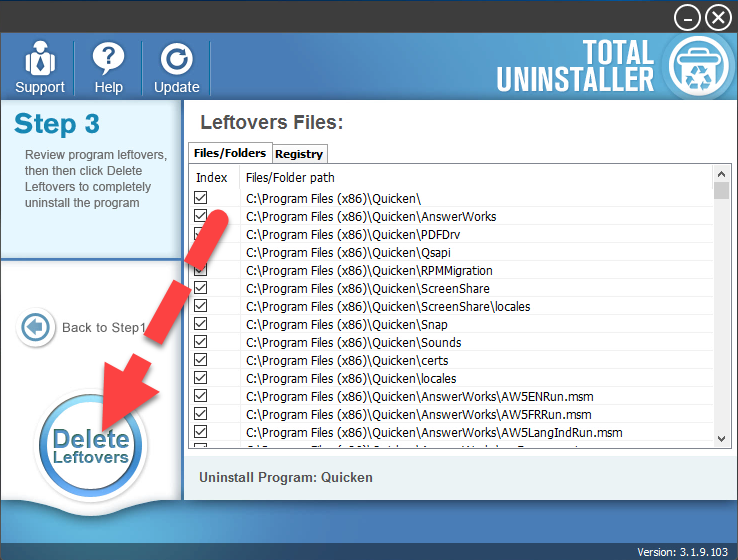738x560 pixels.
Task: Uncheck the Quicken\AnswerWorks folder checkbox
Action: pyautogui.click(x=201, y=216)
